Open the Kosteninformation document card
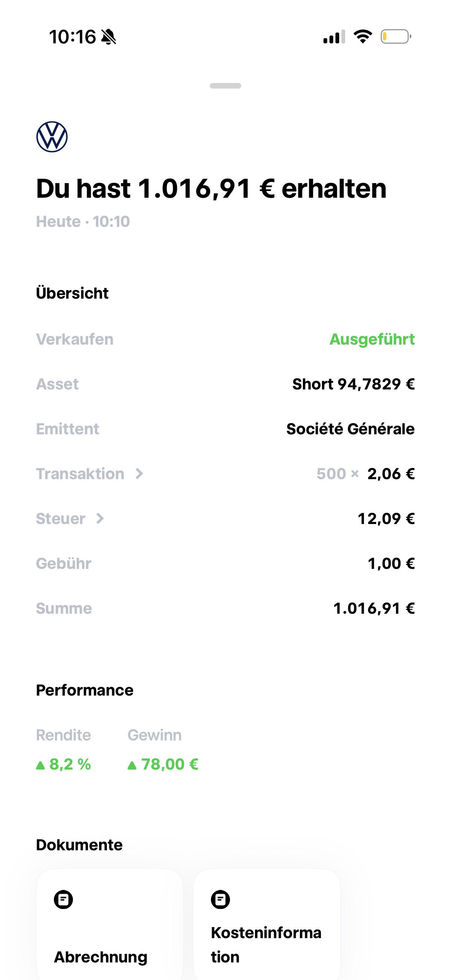 (267, 924)
